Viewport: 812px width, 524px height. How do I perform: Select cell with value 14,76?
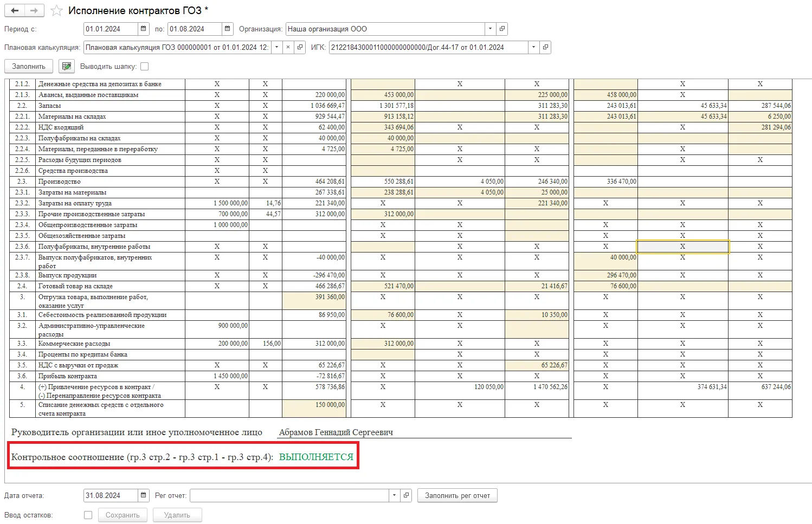coord(266,203)
